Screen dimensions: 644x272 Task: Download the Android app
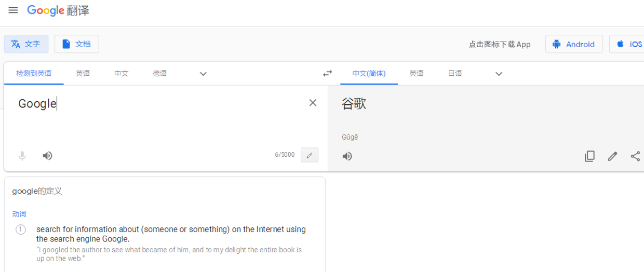(x=574, y=44)
